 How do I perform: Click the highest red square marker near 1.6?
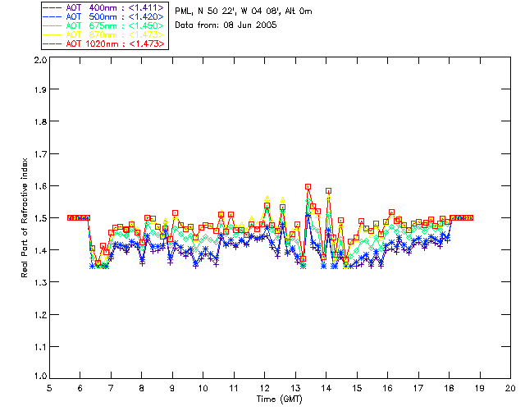point(308,186)
